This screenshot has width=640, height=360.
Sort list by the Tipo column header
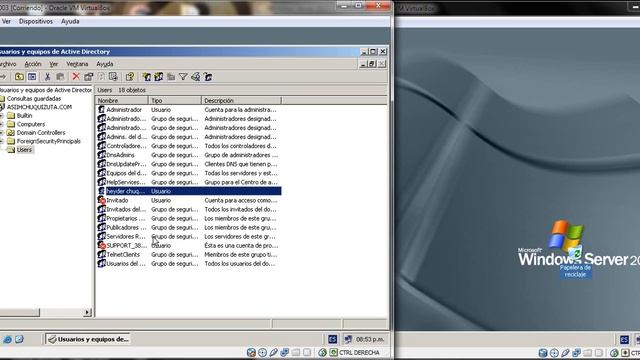(x=175, y=100)
